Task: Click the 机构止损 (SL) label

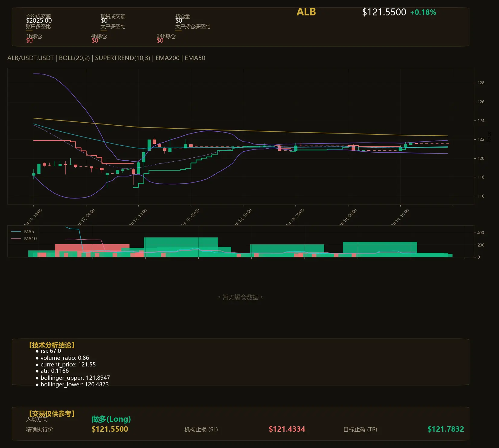Action: pos(201,430)
